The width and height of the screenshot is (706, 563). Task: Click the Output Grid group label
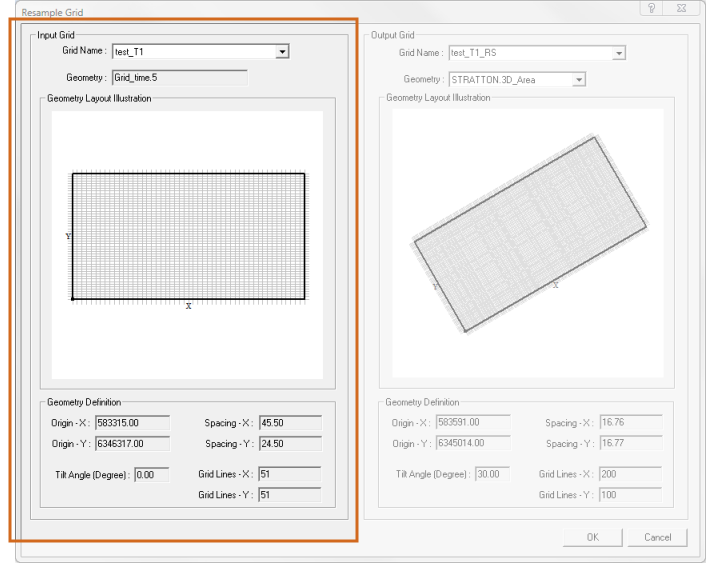[392, 35]
